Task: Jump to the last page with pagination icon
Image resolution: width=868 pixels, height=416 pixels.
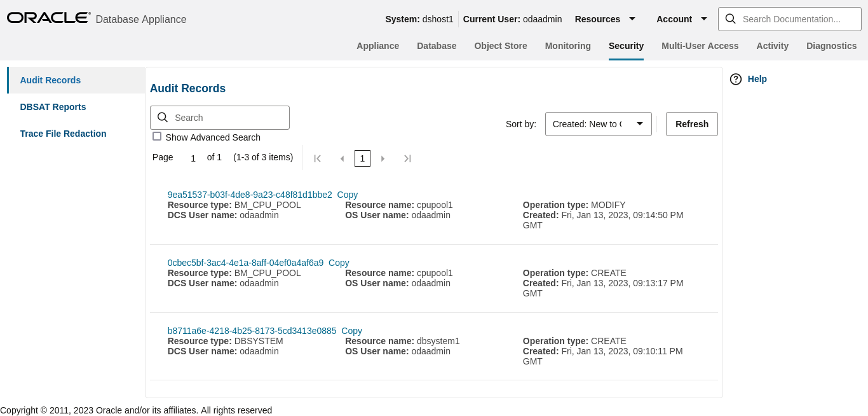Action: [407, 158]
